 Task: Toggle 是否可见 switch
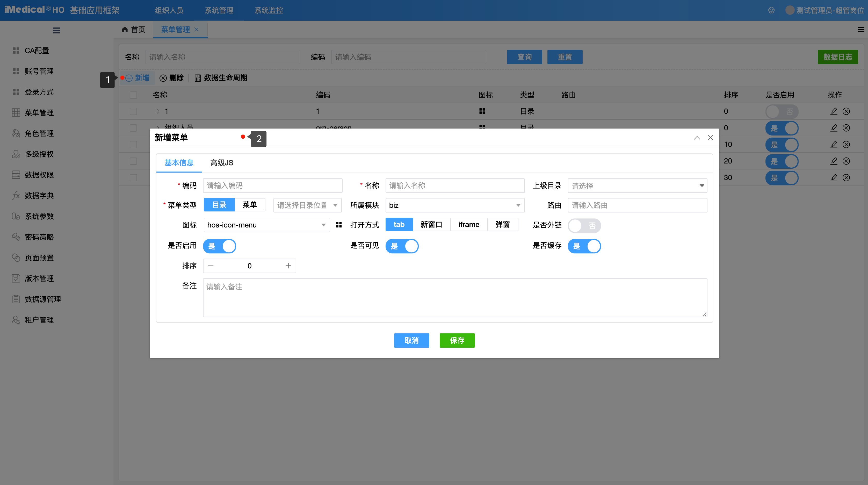click(x=402, y=246)
